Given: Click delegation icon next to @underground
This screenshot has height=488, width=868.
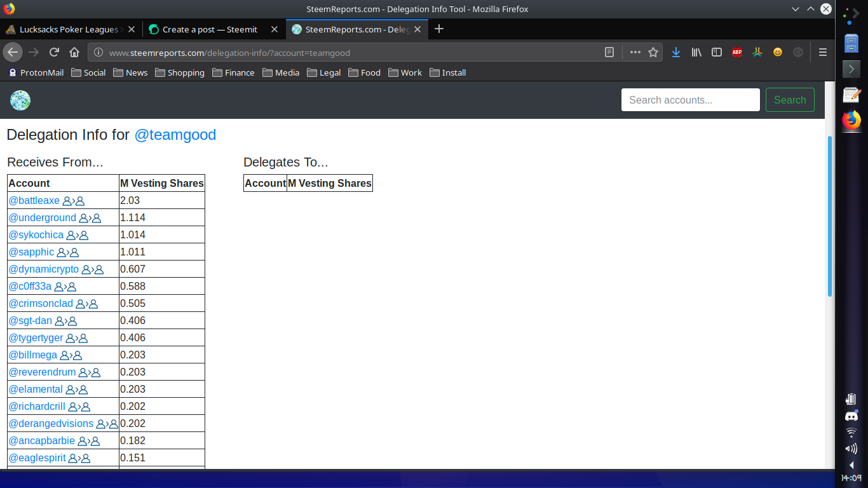Looking at the screenshot, I should [x=90, y=218].
